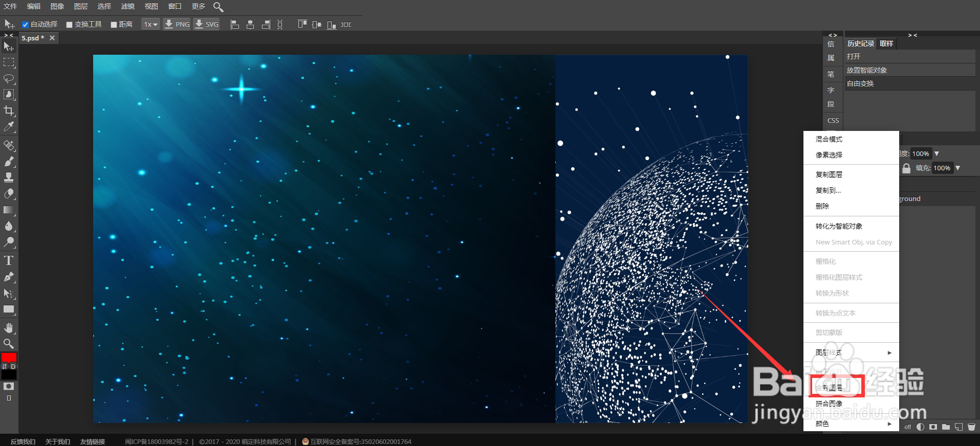The width and height of the screenshot is (980, 446).
Task: Select the Type tool
Action: coord(9,261)
